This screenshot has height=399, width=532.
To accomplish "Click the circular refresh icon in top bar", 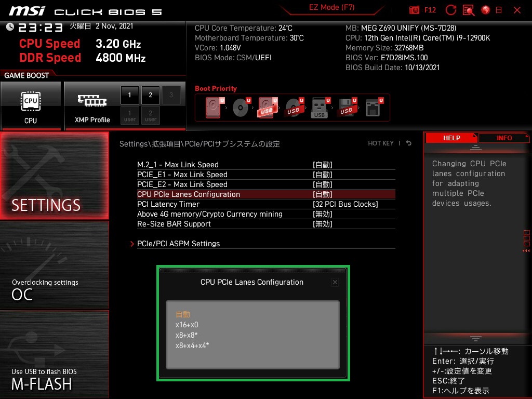I will click(x=450, y=10).
